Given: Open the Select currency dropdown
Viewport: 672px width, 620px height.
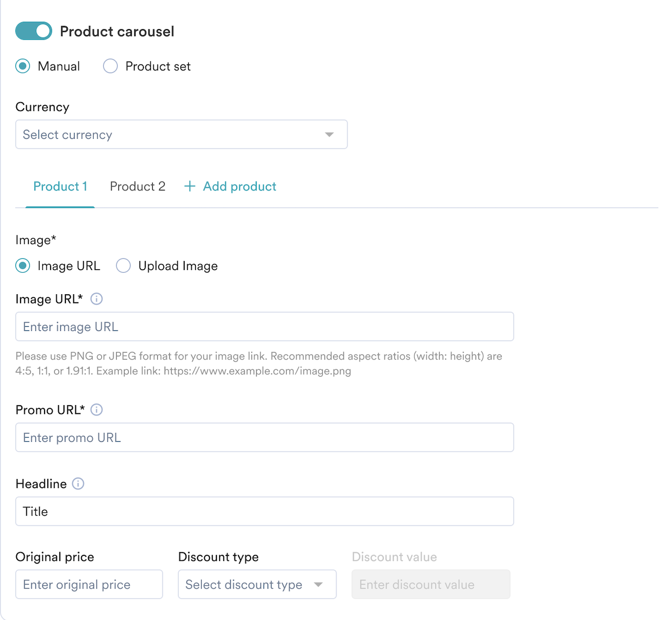Looking at the screenshot, I should [x=181, y=135].
